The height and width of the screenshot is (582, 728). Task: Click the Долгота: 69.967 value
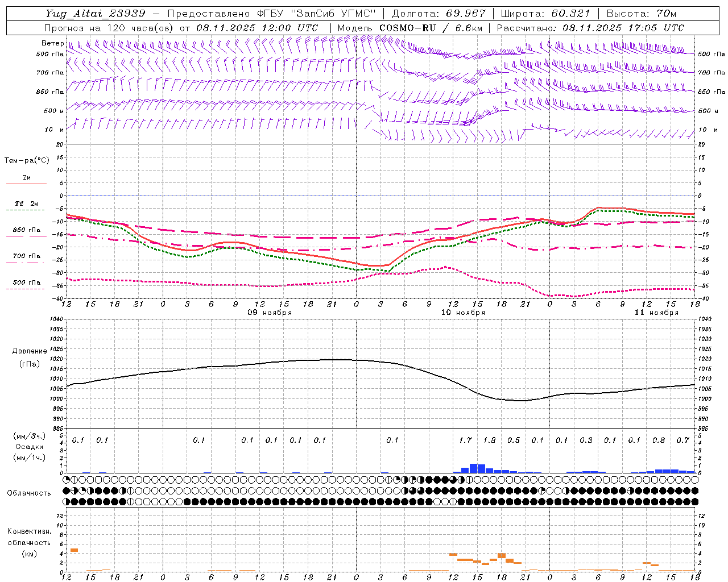pyautogui.click(x=439, y=14)
